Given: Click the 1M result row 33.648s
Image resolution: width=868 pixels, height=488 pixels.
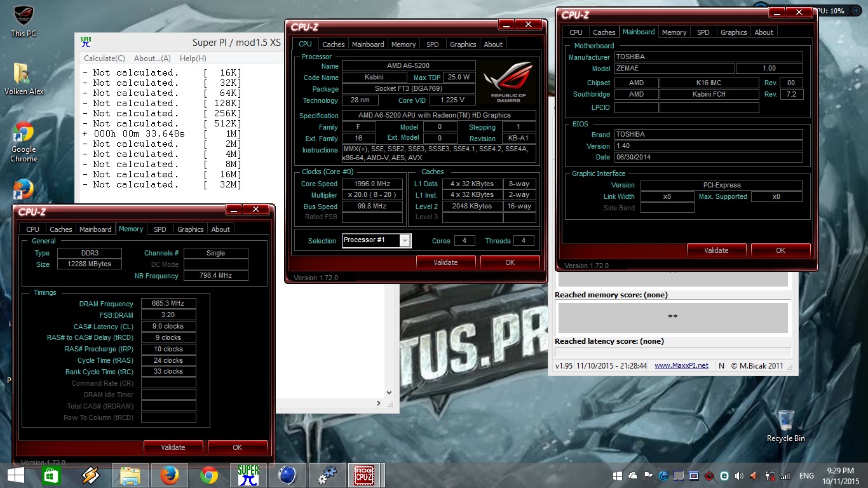Looking at the screenshot, I should (162, 133).
